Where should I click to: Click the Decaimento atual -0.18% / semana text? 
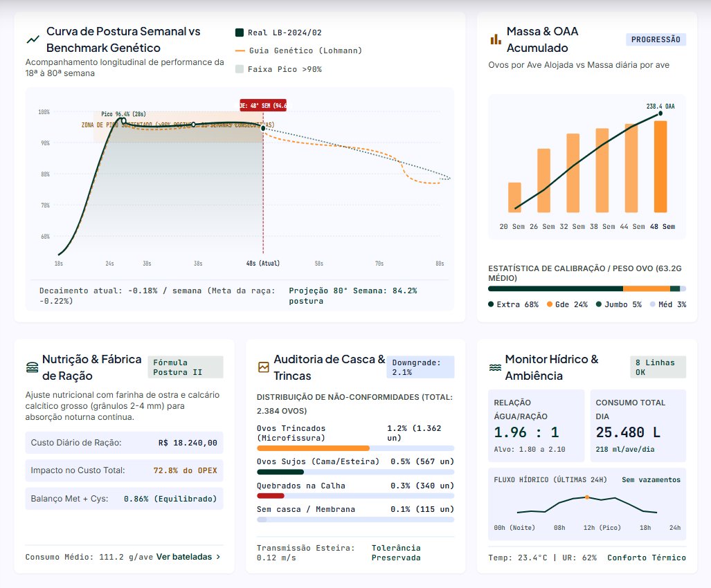point(157,296)
